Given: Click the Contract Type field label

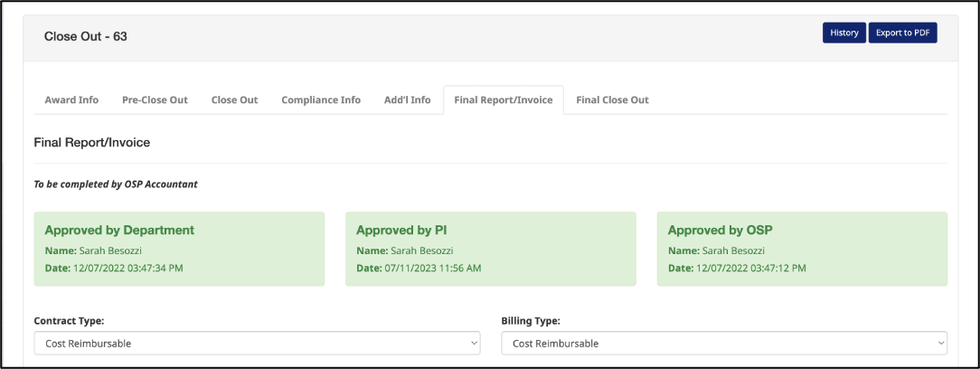Looking at the screenshot, I should point(71,320).
